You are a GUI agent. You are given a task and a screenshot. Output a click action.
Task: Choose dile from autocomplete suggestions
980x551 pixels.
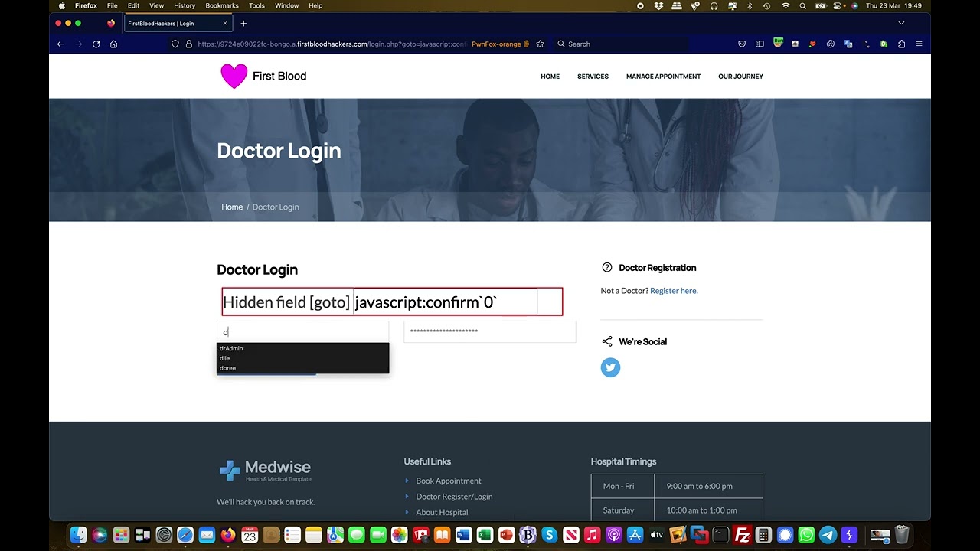tap(302, 358)
